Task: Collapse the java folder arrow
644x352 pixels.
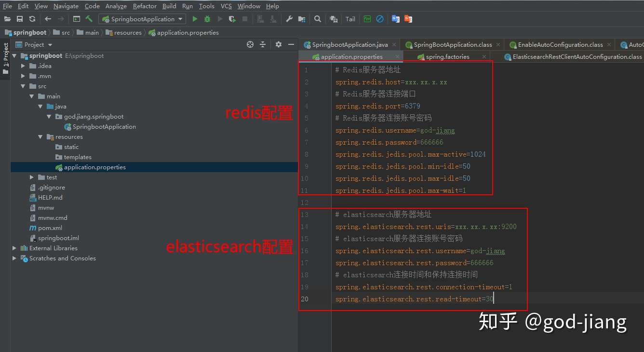Action: click(x=40, y=107)
